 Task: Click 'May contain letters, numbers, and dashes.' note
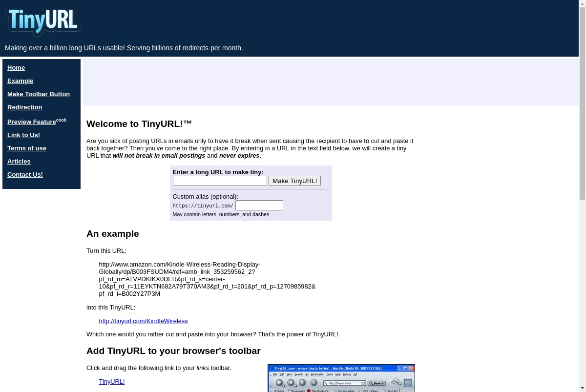221,214
